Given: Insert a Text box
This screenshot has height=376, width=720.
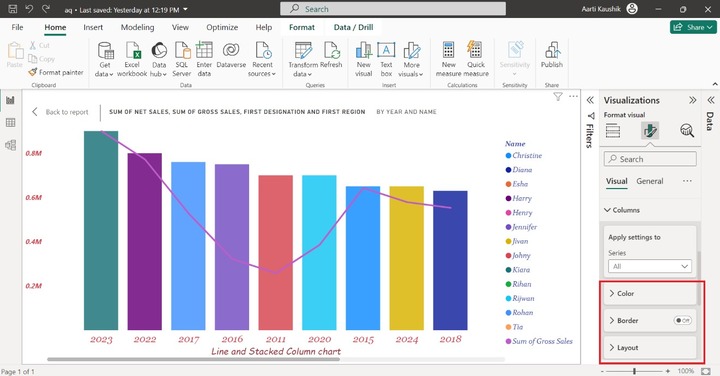Looking at the screenshot, I should pyautogui.click(x=386, y=60).
